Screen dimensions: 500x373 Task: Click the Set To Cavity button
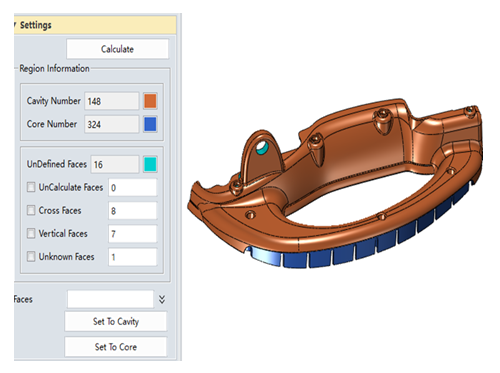(x=116, y=321)
